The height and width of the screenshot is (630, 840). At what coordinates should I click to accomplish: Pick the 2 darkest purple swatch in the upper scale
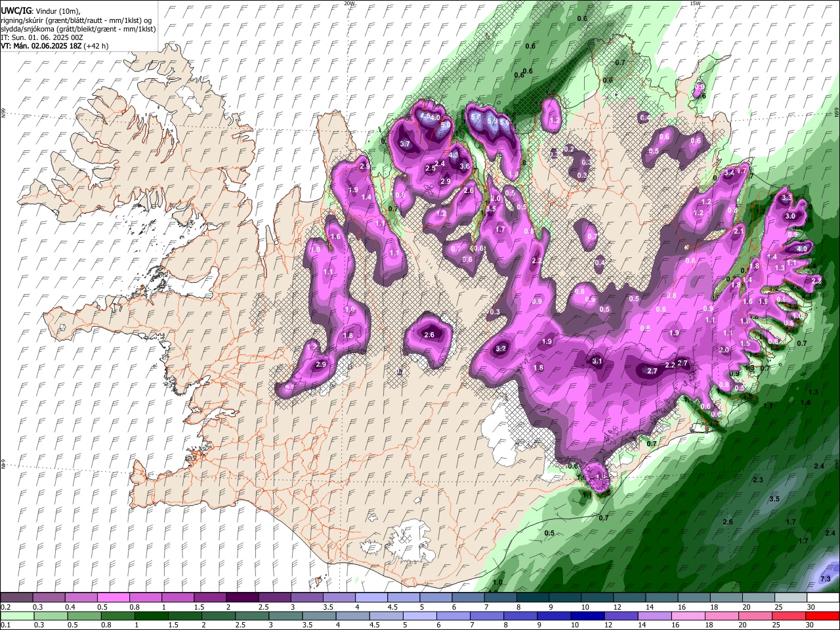(x=241, y=597)
